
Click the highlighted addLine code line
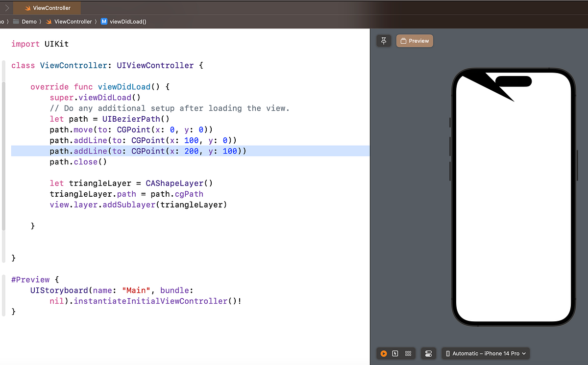[147, 151]
